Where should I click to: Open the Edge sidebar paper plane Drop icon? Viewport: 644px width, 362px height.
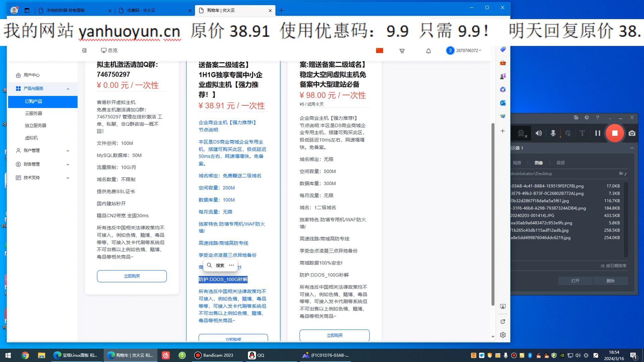(x=502, y=116)
